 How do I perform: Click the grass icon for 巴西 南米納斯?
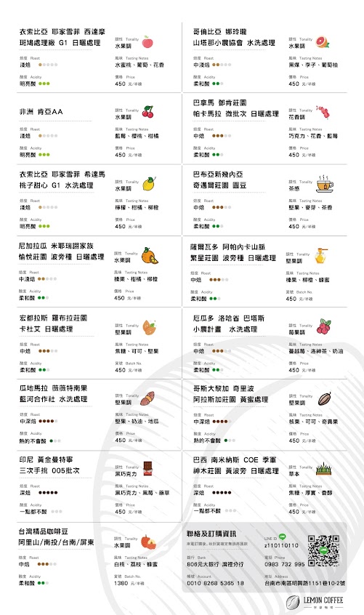pos(324,468)
